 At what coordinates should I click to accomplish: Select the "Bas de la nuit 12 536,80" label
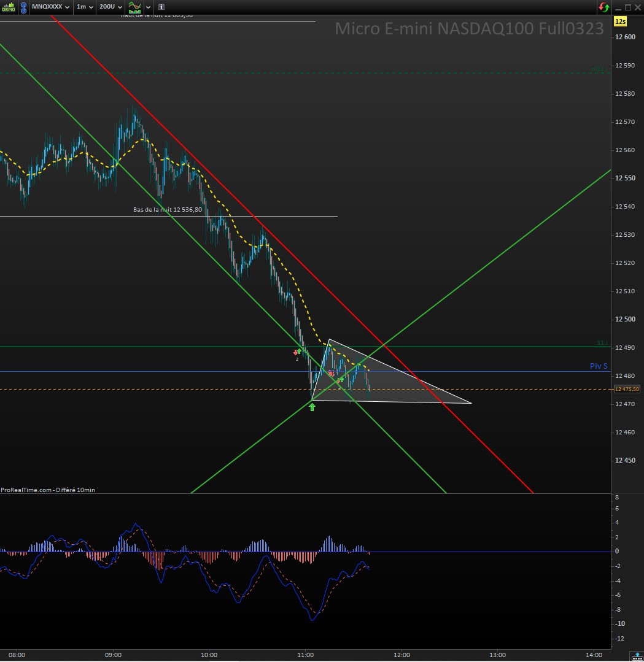point(168,210)
